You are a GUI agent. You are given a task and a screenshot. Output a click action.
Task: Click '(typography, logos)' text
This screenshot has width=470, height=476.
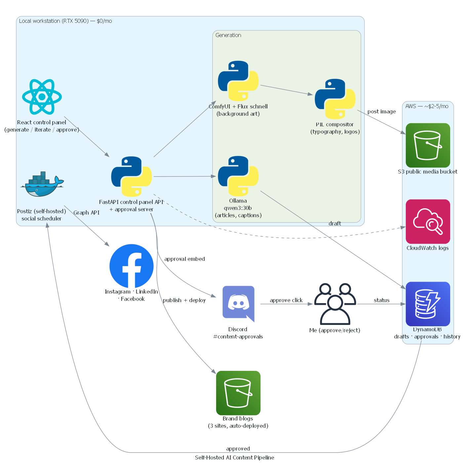pos(335,132)
